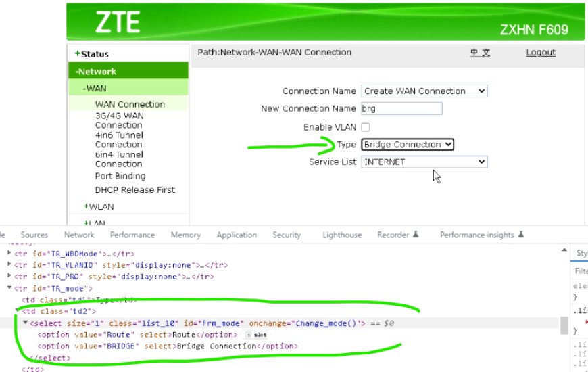Expand the TR_PRO tr node
The width and height of the screenshot is (588, 372).
[9, 276]
